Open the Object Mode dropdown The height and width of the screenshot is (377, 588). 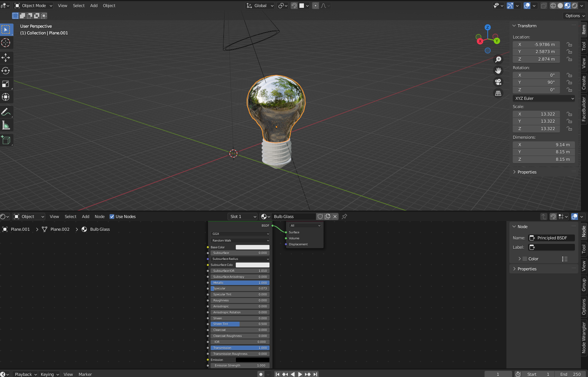(x=33, y=6)
